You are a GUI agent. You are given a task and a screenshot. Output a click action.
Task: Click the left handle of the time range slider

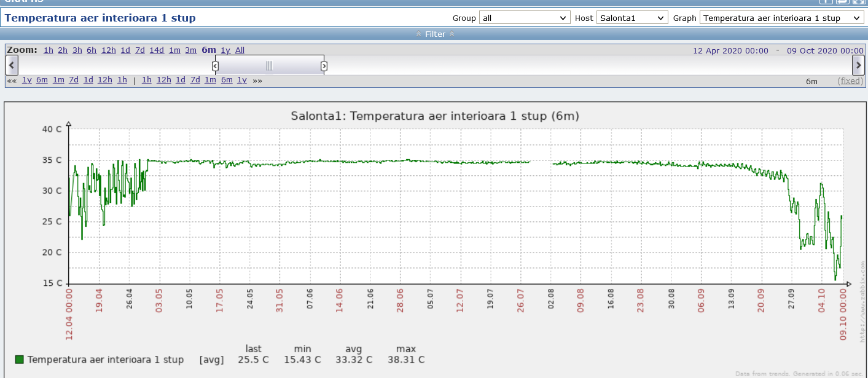click(x=215, y=66)
